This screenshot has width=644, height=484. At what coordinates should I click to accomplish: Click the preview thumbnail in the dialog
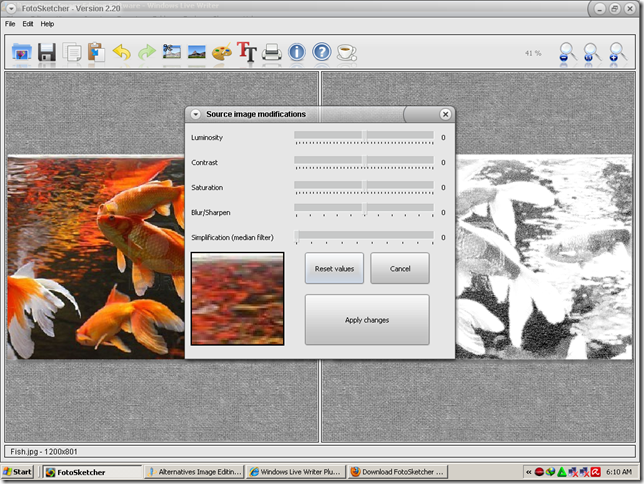pyautogui.click(x=238, y=298)
